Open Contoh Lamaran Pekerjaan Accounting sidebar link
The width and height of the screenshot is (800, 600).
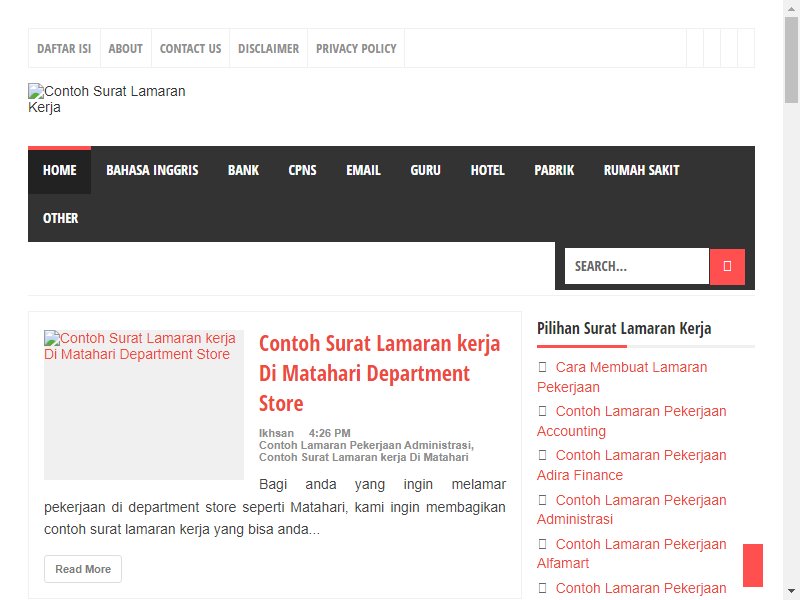(632, 421)
